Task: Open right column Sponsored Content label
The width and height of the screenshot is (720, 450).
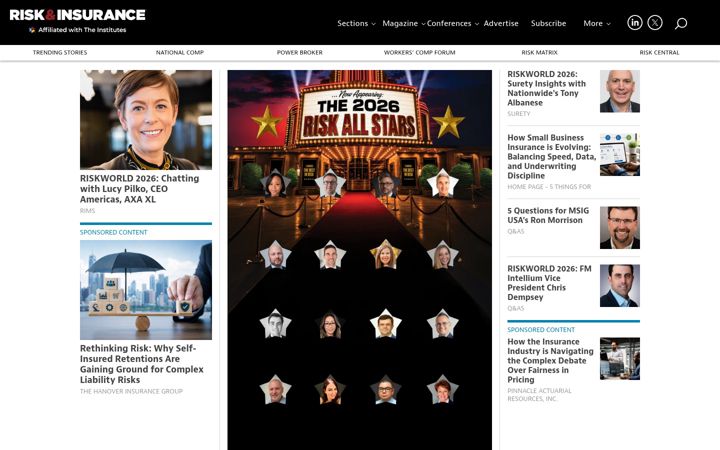Action: (541, 330)
